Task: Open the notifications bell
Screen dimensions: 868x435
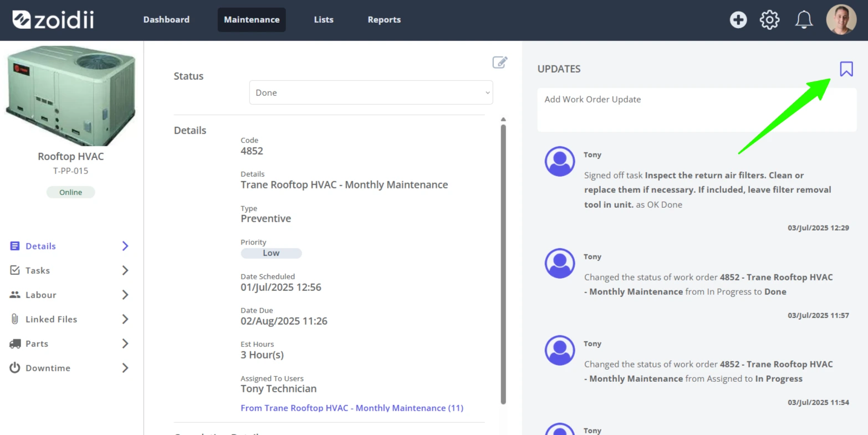Action: 804,20
